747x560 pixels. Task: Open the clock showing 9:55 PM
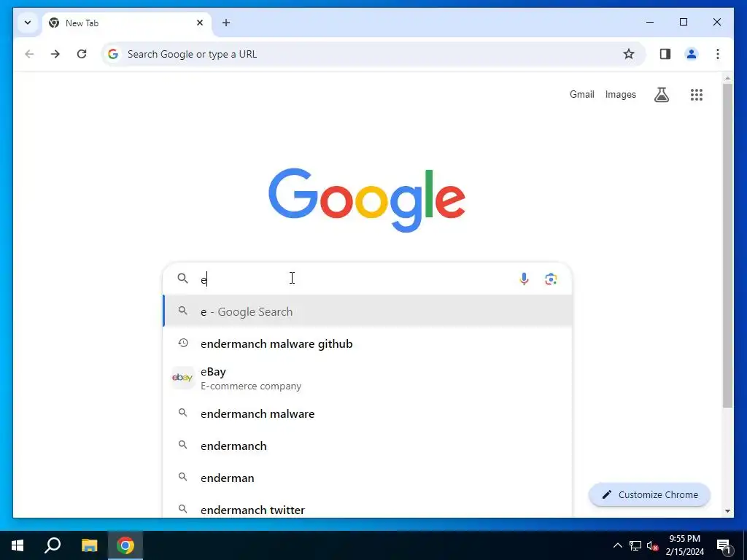pos(684,545)
